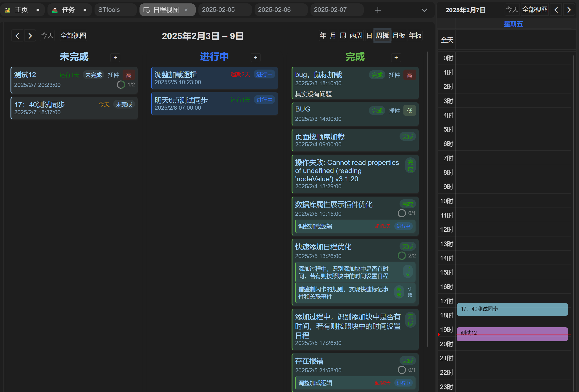Click the 日程视图 tab calendar icon
Viewport: 579px width, 392px height.
[x=147, y=10]
